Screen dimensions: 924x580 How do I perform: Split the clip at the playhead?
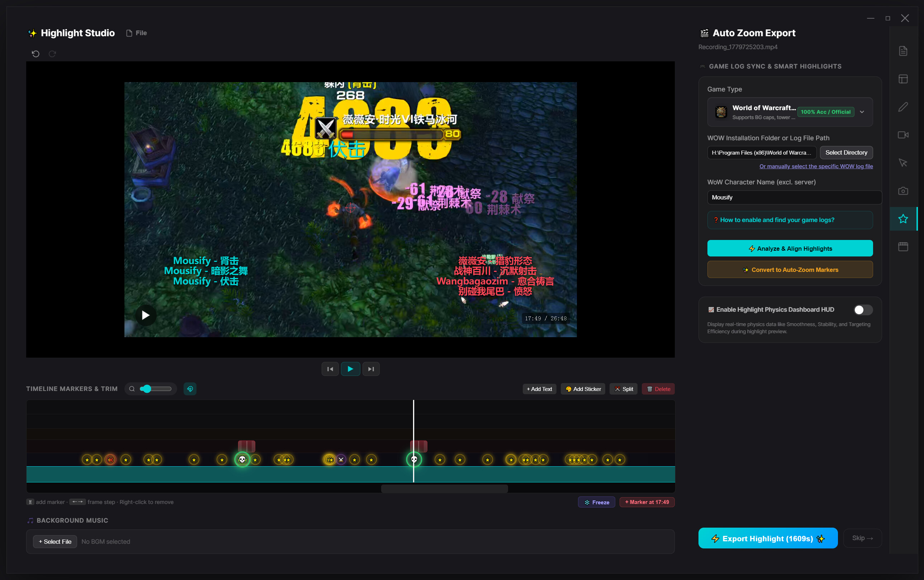point(624,389)
